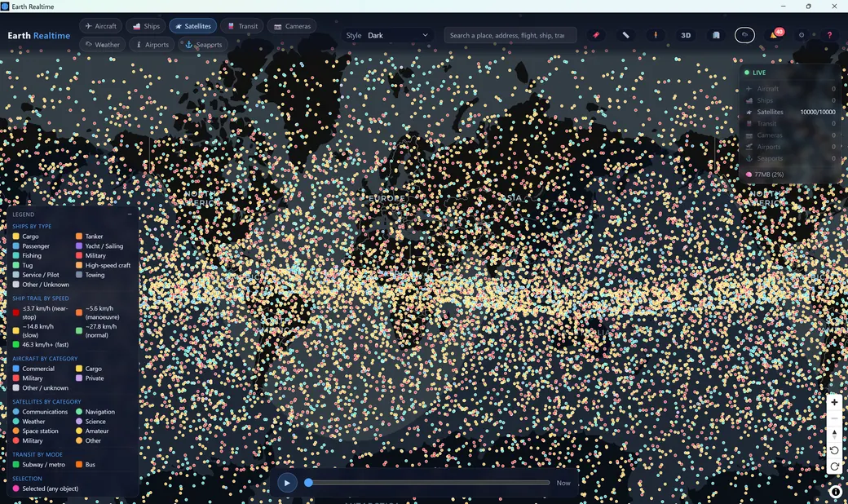Click the 77MB (2%) memory indicator
Image resolution: width=848 pixels, height=504 pixels.
[x=765, y=175]
